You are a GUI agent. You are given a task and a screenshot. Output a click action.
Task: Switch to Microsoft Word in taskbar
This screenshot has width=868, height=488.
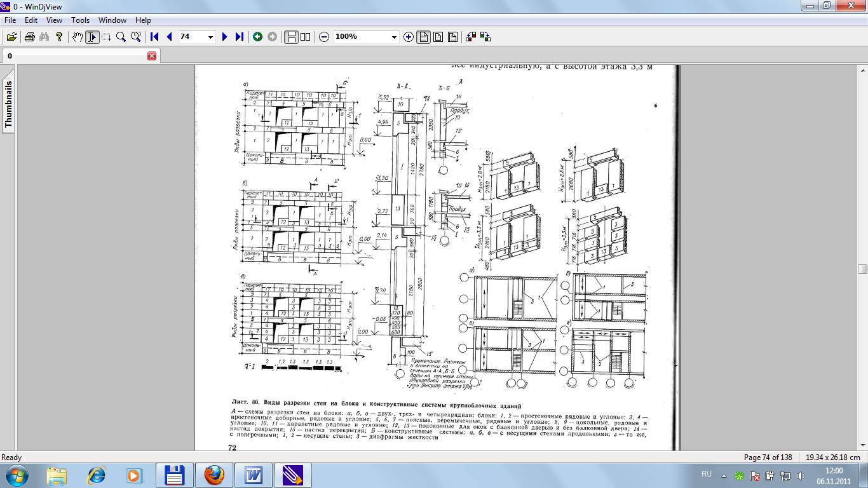[253, 475]
